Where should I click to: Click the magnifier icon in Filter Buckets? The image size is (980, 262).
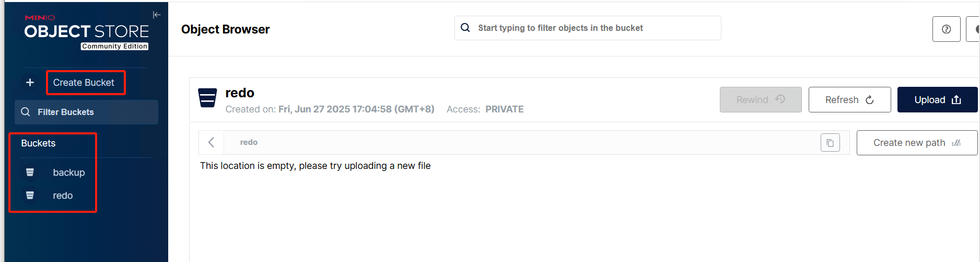(26, 112)
